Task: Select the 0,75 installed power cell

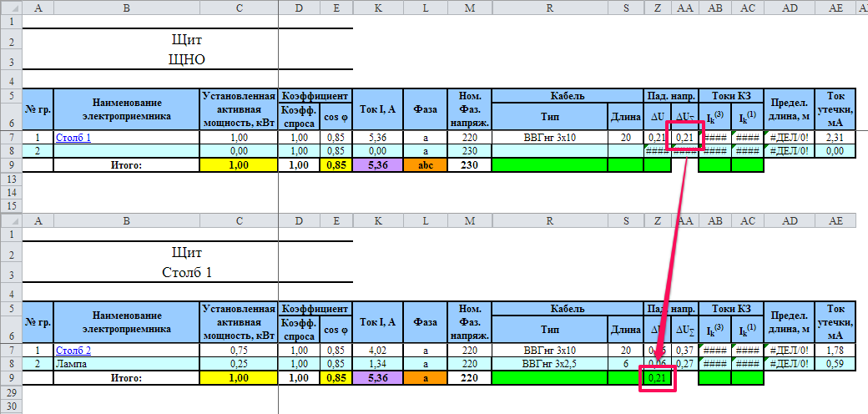Action: pyautogui.click(x=239, y=350)
